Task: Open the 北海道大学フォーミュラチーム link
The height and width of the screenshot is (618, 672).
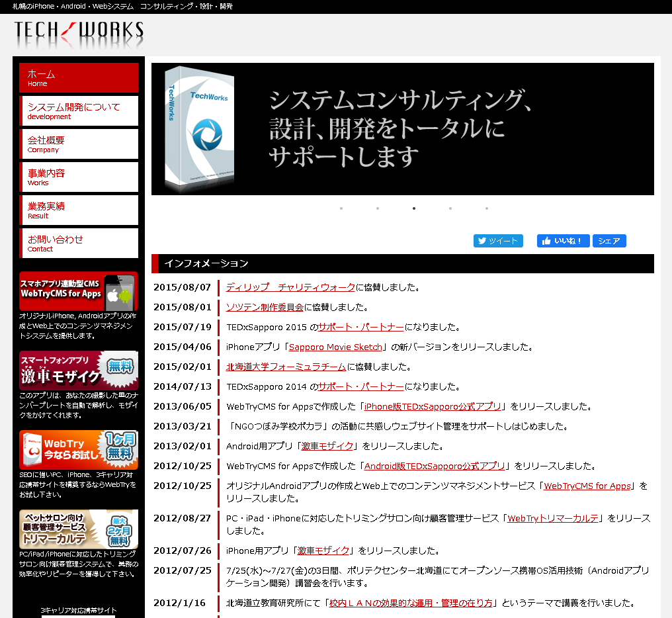Action: (x=286, y=367)
